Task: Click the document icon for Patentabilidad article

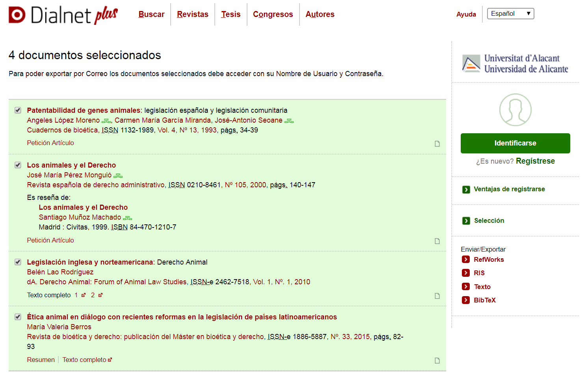Action: point(437,144)
